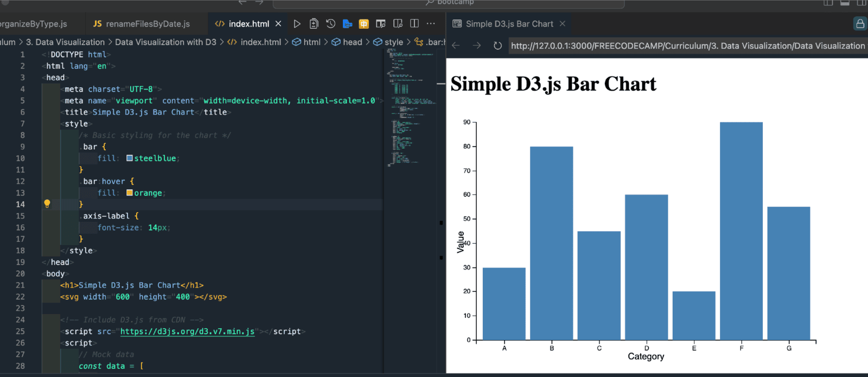Run the code with the play icon
The height and width of the screenshot is (377, 868).
tap(297, 24)
